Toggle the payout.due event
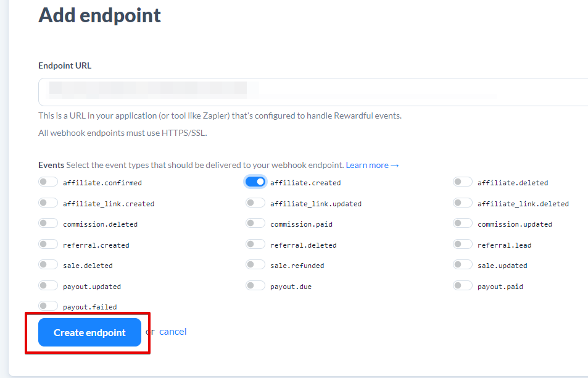 (255, 285)
